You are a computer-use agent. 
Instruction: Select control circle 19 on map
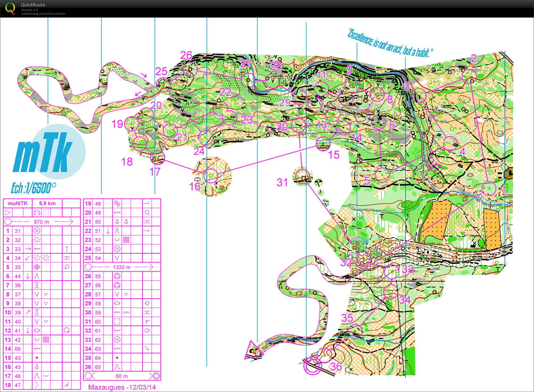(x=131, y=124)
